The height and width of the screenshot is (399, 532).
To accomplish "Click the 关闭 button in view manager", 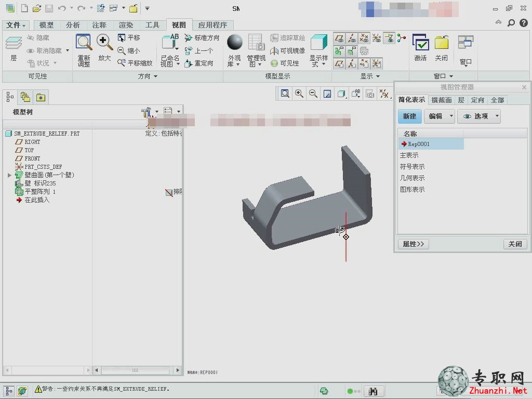I will point(515,244).
